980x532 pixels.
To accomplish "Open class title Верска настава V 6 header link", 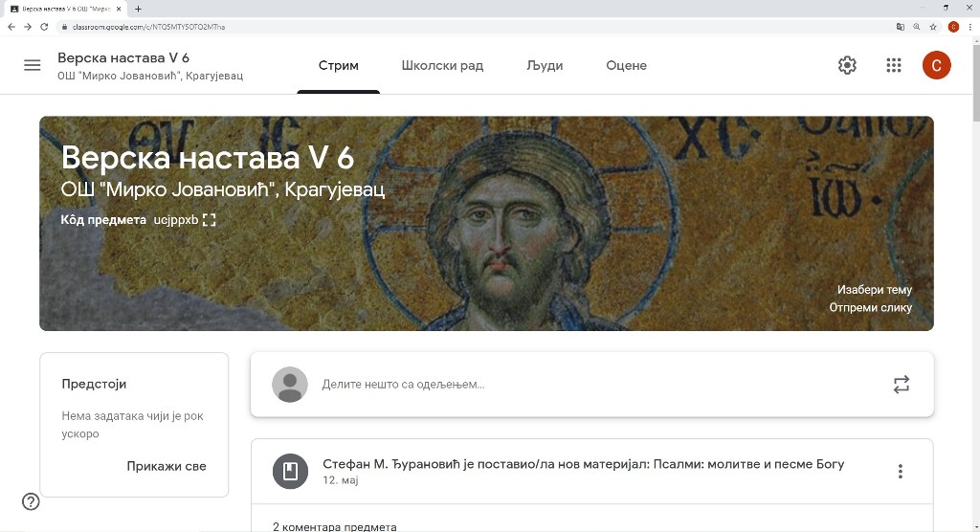I will coord(123,57).
